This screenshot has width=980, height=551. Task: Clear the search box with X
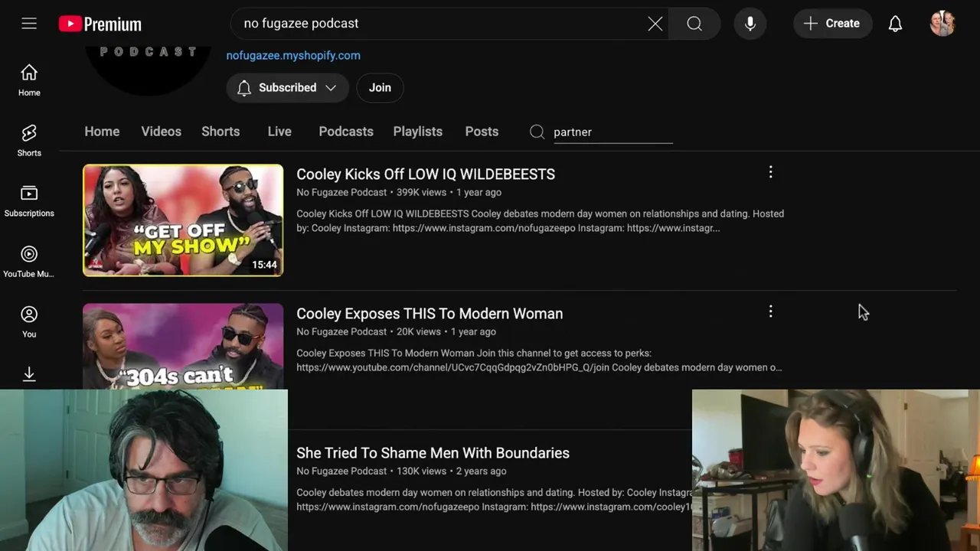[x=655, y=24]
